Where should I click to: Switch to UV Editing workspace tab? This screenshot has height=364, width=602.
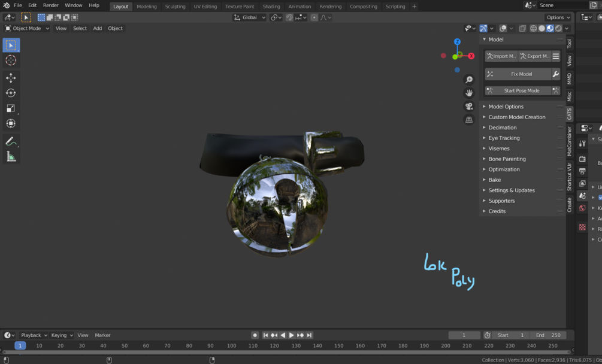tap(205, 7)
